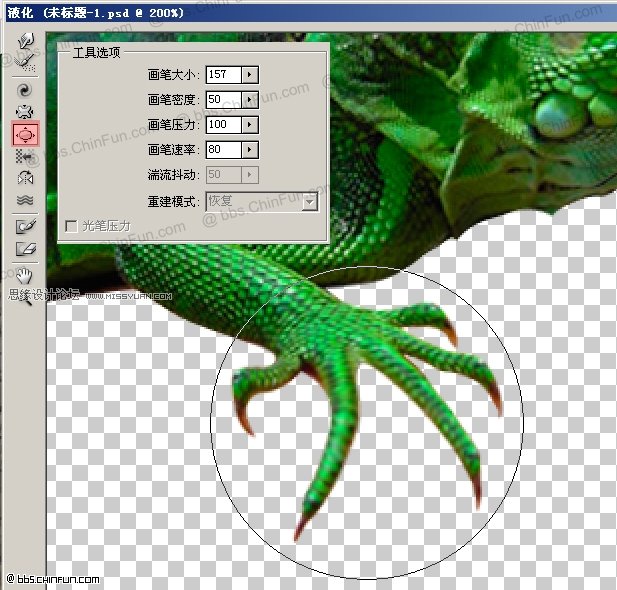Image resolution: width=617 pixels, height=590 pixels.
Task: Open the 画笔大小 brush size slider arrow
Action: click(249, 74)
